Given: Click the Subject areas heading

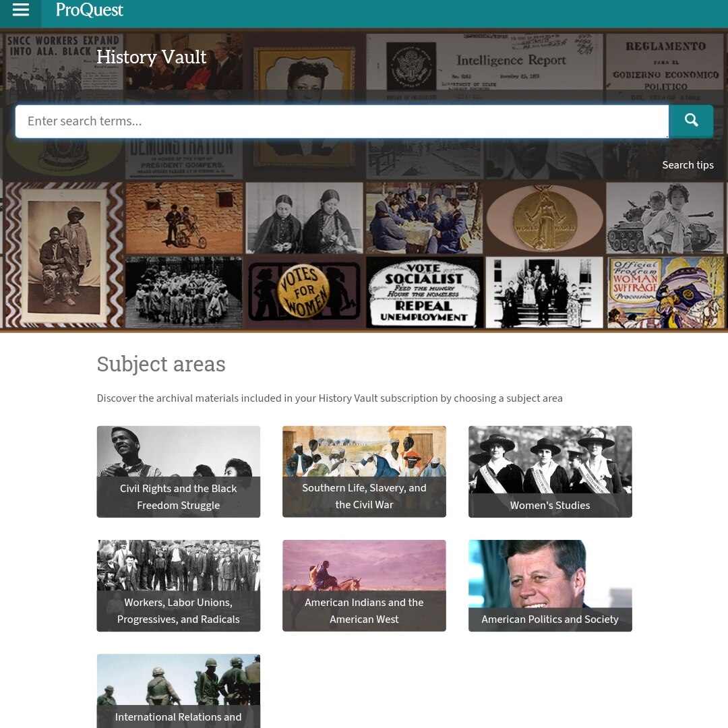Looking at the screenshot, I should click(x=161, y=363).
